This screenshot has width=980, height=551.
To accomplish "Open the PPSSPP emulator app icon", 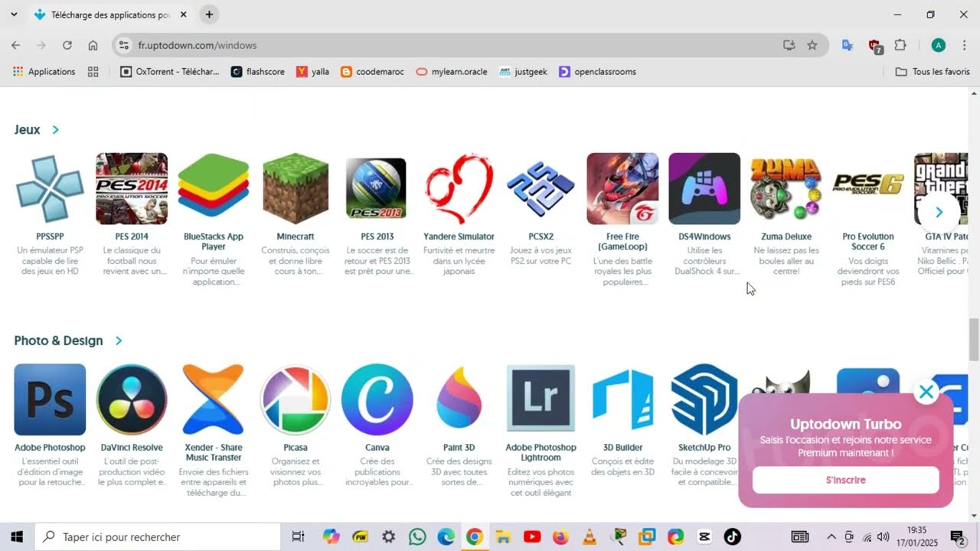I will [x=50, y=189].
